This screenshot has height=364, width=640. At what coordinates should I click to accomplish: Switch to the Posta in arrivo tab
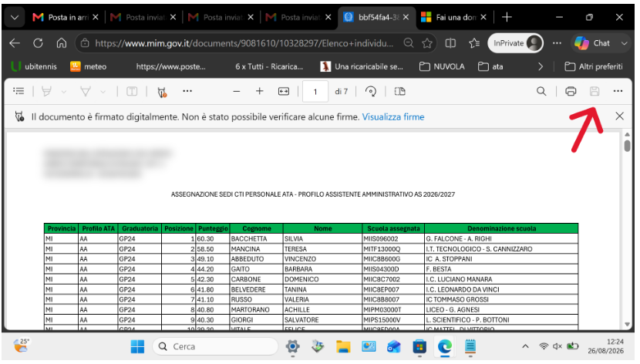61,17
